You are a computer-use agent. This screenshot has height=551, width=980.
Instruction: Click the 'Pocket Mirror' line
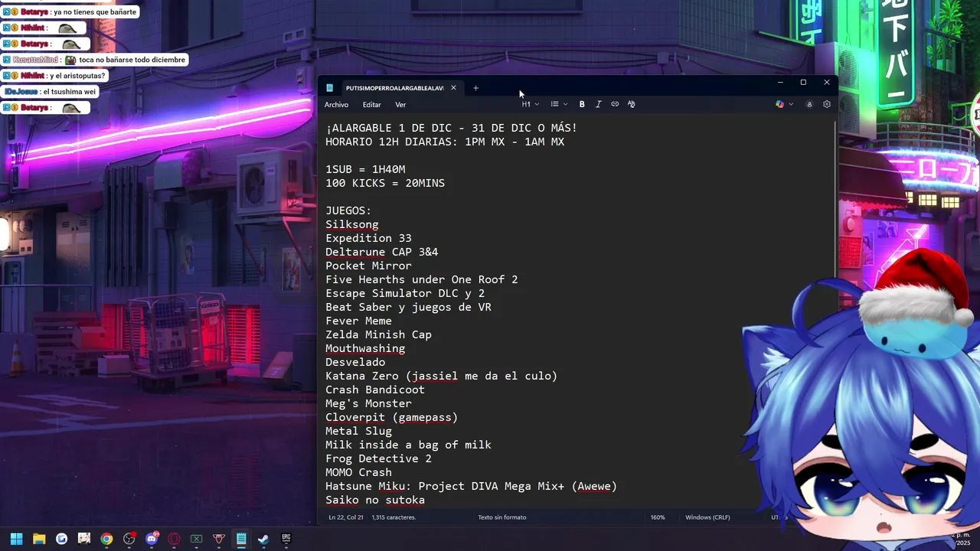tap(368, 266)
